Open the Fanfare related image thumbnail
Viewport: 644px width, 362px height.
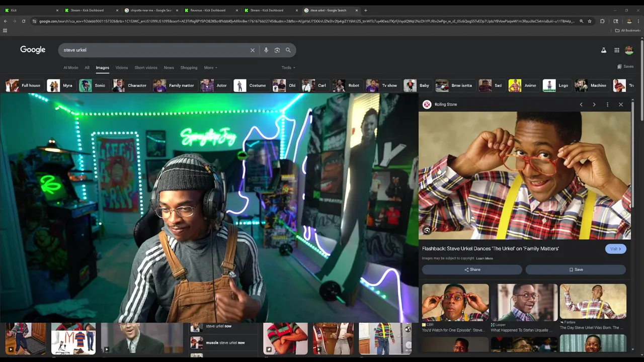[593, 302]
